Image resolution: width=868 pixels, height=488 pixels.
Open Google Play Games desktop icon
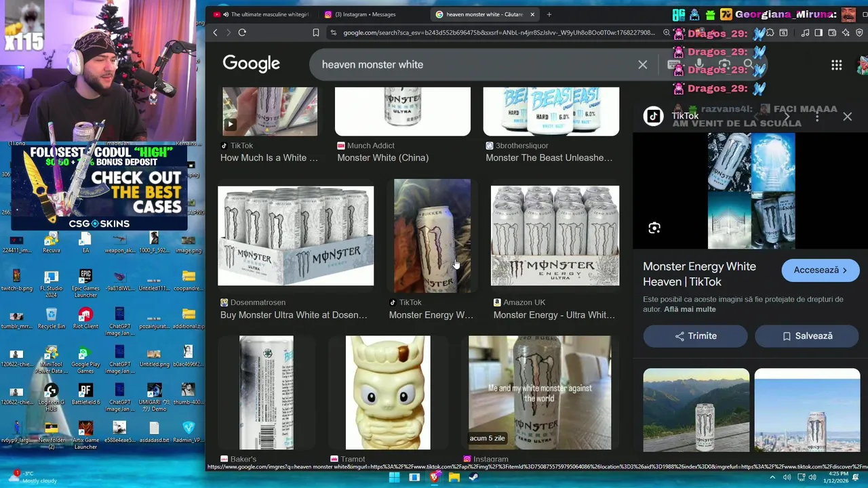pyautogui.click(x=85, y=360)
